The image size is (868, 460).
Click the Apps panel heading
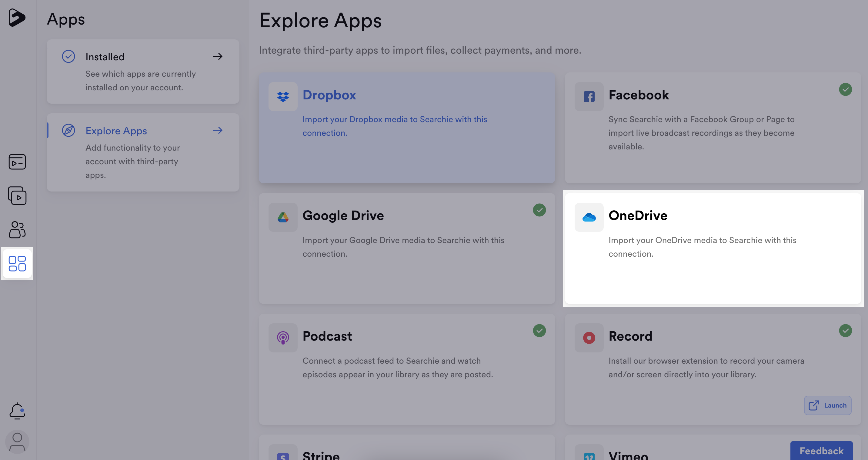pyautogui.click(x=66, y=19)
